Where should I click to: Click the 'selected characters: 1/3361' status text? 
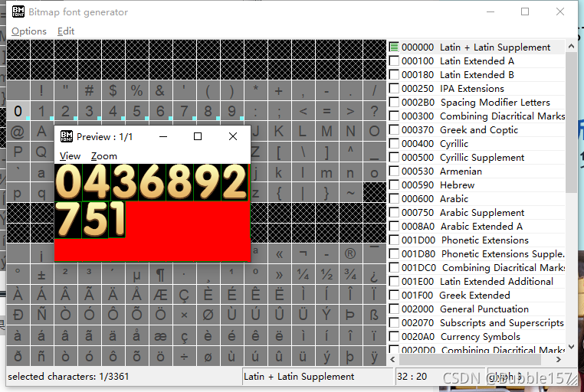(x=68, y=377)
